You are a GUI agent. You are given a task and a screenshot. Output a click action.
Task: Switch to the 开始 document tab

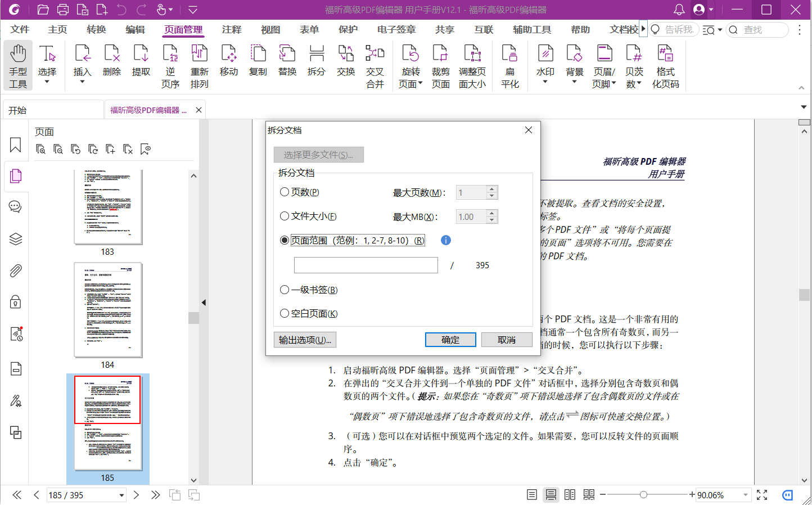pyautogui.click(x=53, y=110)
